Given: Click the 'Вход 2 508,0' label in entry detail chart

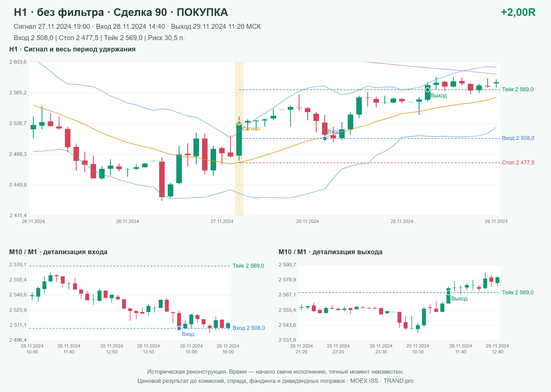Looking at the screenshot, I should tap(249, 328).
